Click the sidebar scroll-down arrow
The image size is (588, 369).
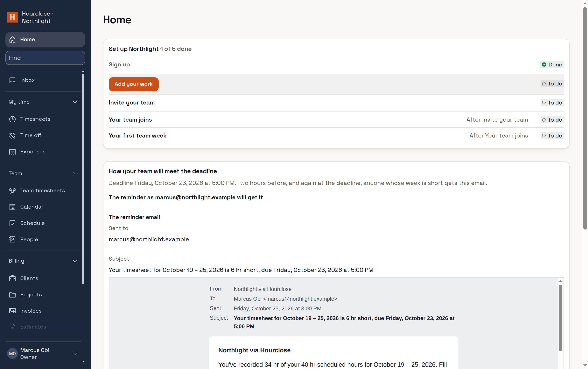[83, 361]
